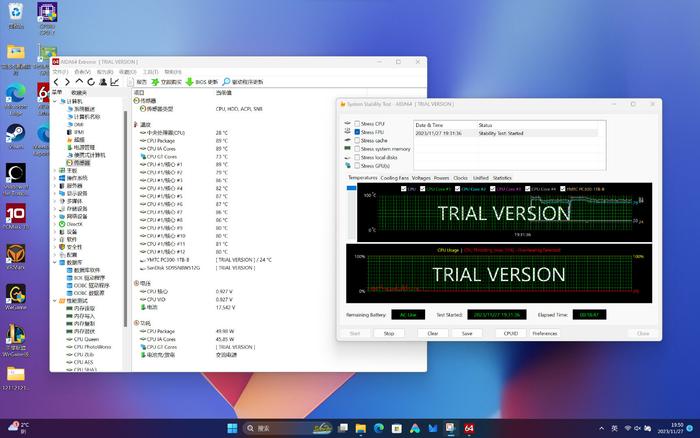Click blue slider beside temperature graph
The width and height of the screenshot is (700, 438).
point(351,188)
